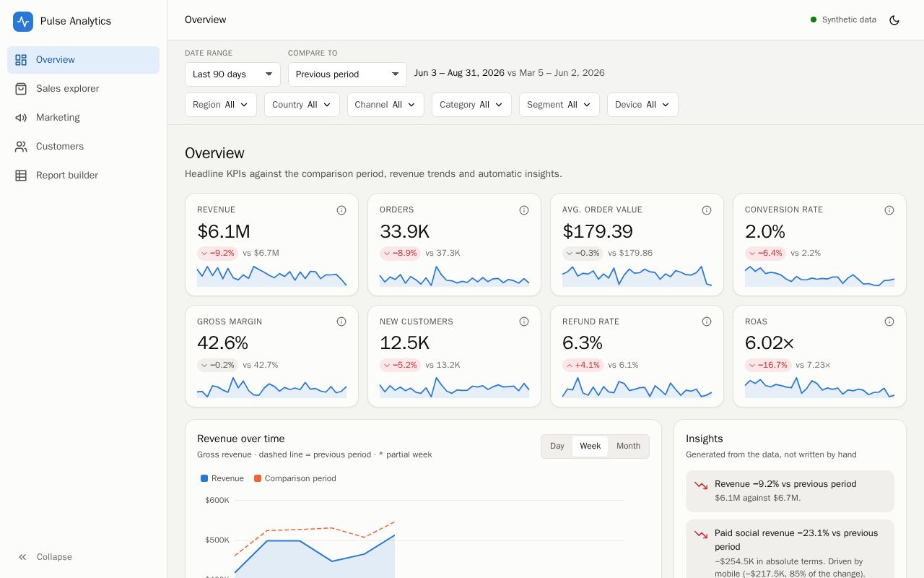Click the Report builder table icon
924x578 pixels.
(21, 176)
